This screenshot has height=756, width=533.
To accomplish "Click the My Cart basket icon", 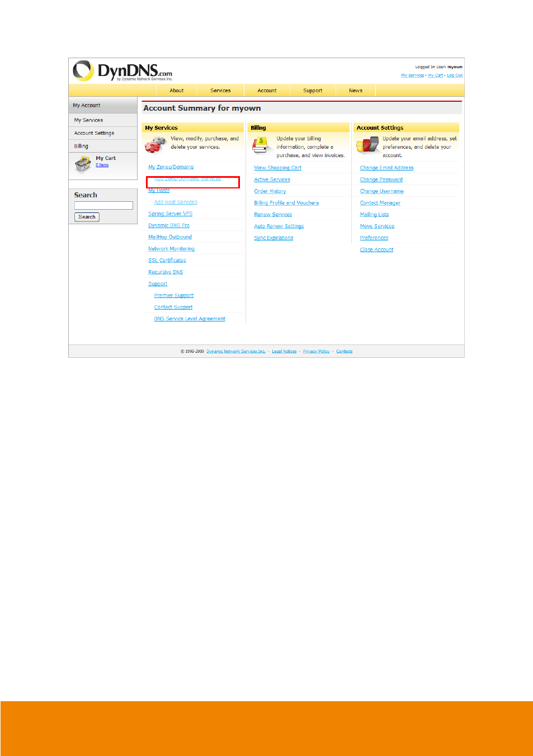I will pyautogui.click(x=83, y=164).
